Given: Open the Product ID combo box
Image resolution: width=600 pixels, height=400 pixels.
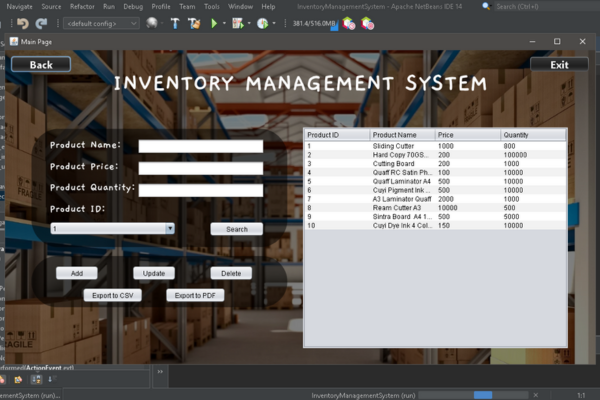Looking at the screenshot, I should (x=112, y=229).
